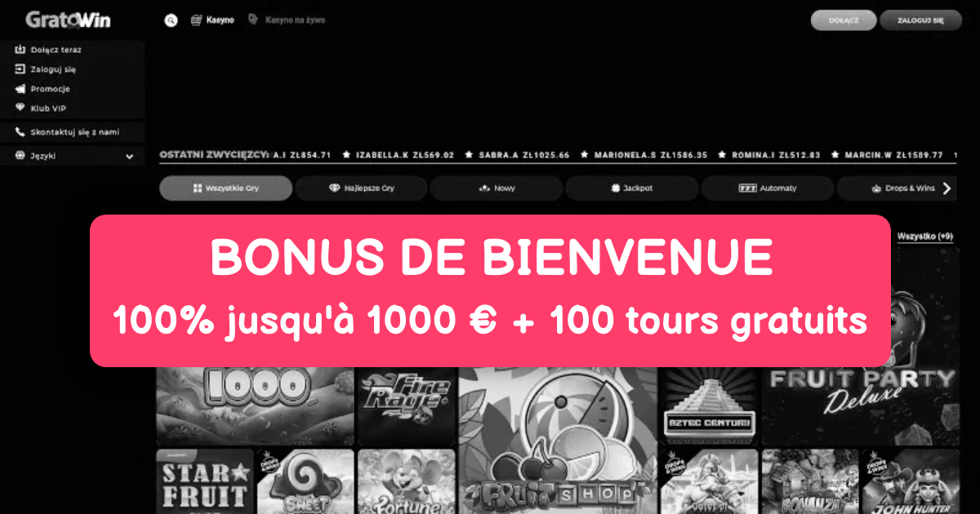Advance category tabs with right chevron
This screenshot has height=514, width=980.
tap(947, 188)
